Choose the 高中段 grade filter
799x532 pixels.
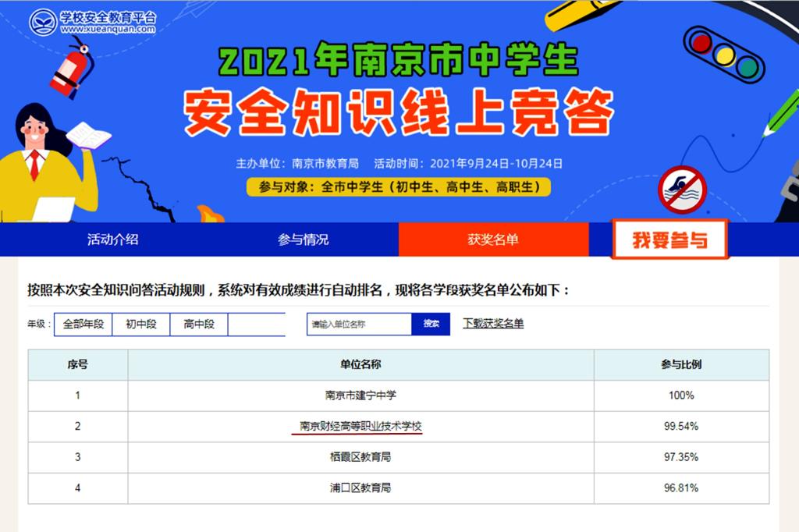[199, 324]
